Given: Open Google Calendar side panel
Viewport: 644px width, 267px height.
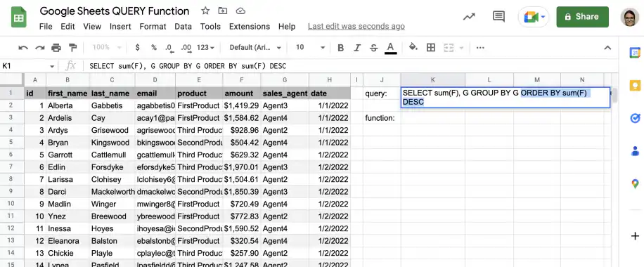Looking at the screenshot, I should pyautogui.click(x=635, y=53).
